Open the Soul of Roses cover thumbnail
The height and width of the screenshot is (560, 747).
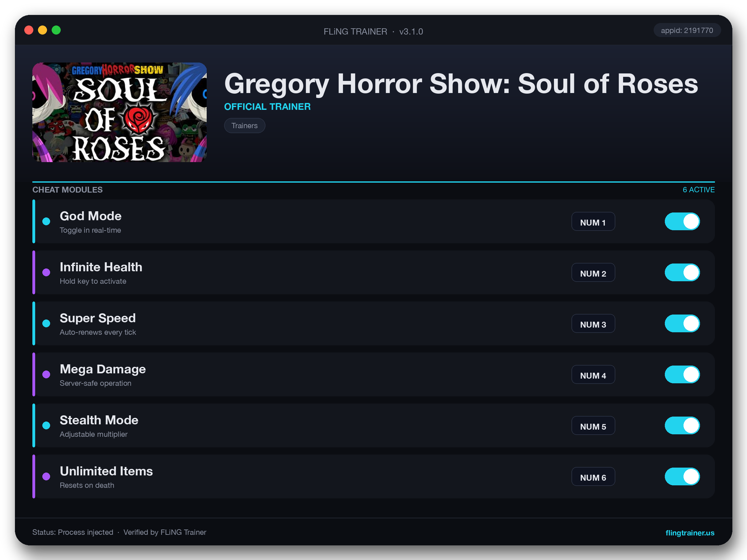click(x=120, y=112)
